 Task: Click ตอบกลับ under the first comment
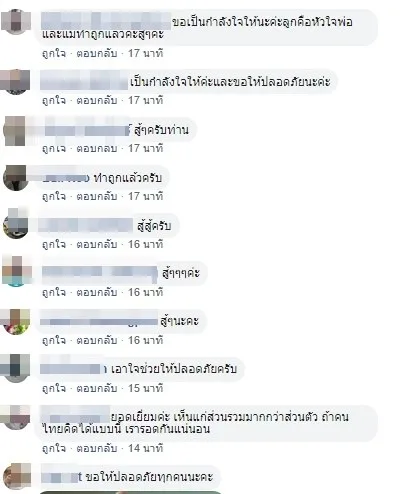tap(97, 53)
